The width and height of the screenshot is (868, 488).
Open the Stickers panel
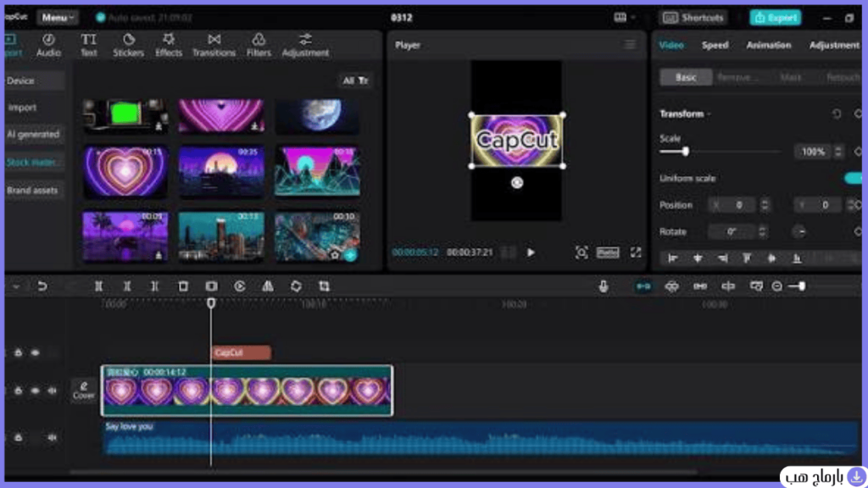[x=129, y=45]
